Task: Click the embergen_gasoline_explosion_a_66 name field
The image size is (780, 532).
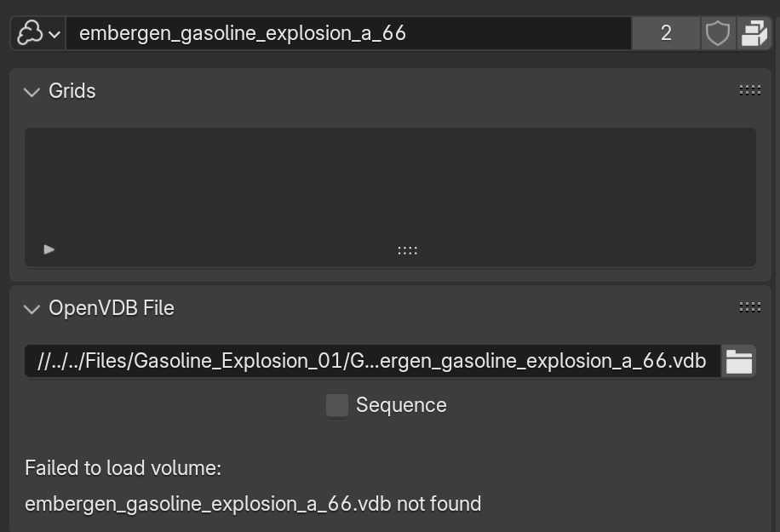Action: point(347,34)
